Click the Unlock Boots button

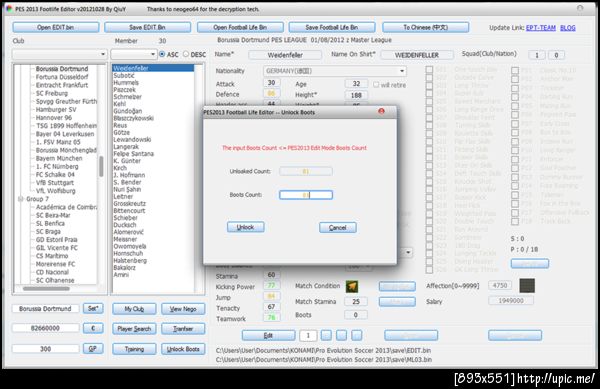183,349
